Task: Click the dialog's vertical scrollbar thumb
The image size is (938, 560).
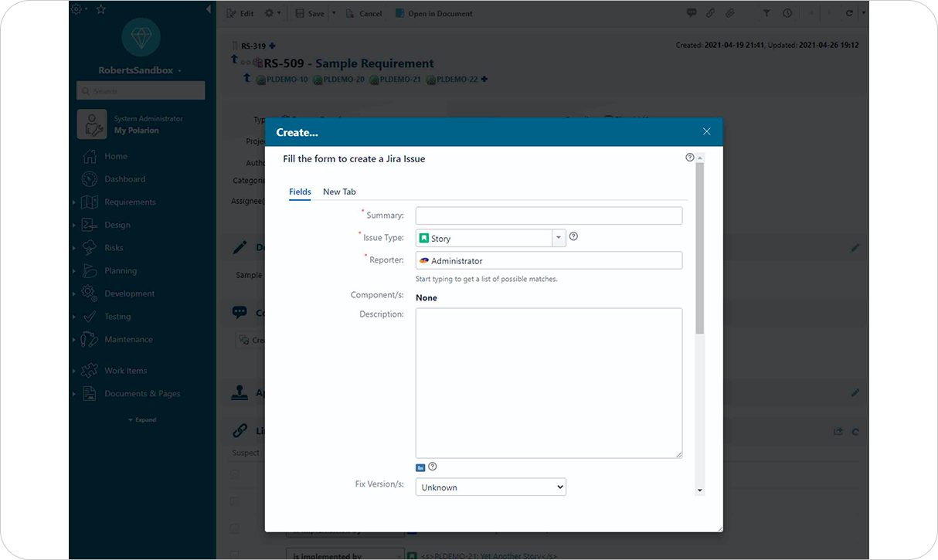Action: pyautogui.click(x=700, y=249)
